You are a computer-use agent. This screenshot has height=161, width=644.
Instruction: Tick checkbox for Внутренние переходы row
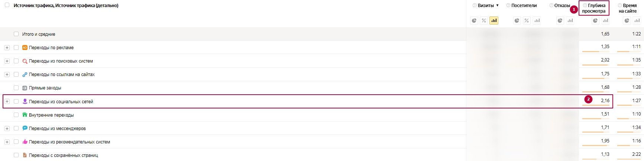click(x=16, y=115)
